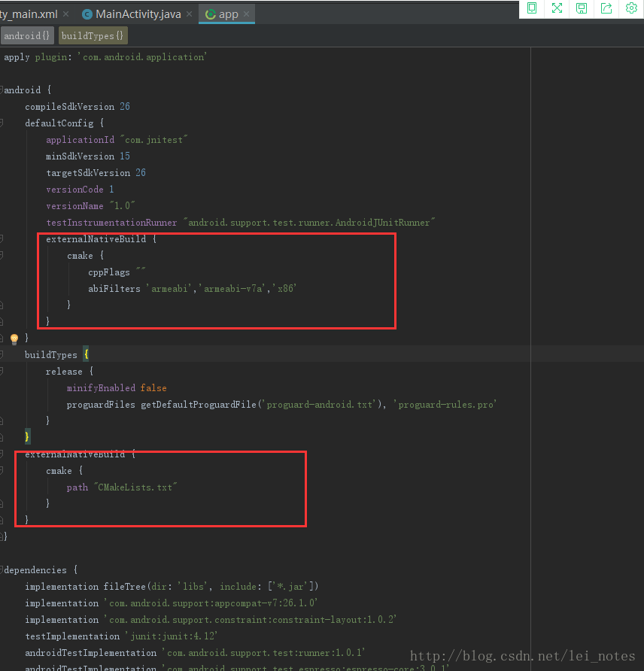Screen dimensions: 644x671
Task: Click the path "CMakeLists.txt" line
Action: (x=122, y=487)
